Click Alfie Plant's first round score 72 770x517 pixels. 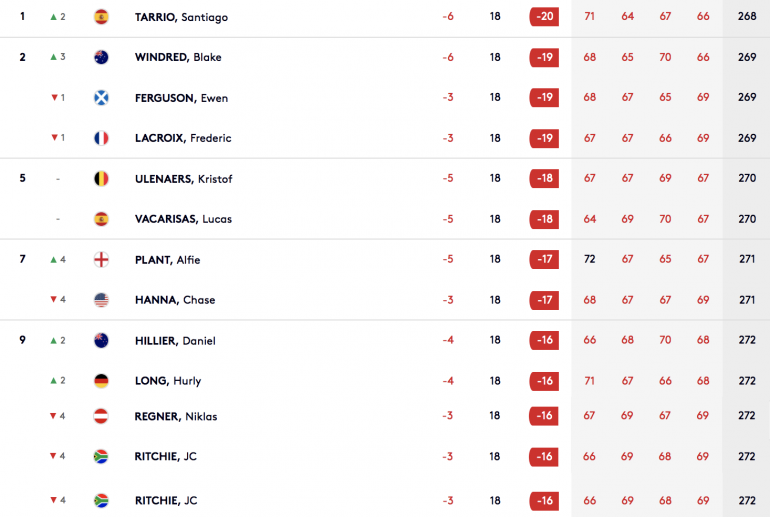(589, 259)
